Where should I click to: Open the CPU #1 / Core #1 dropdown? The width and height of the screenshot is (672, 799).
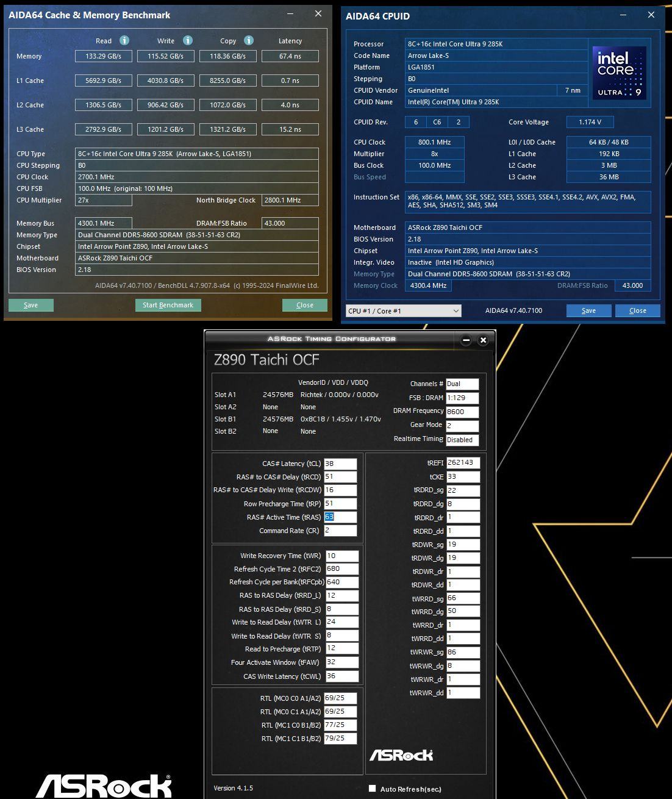coord(403,311)
